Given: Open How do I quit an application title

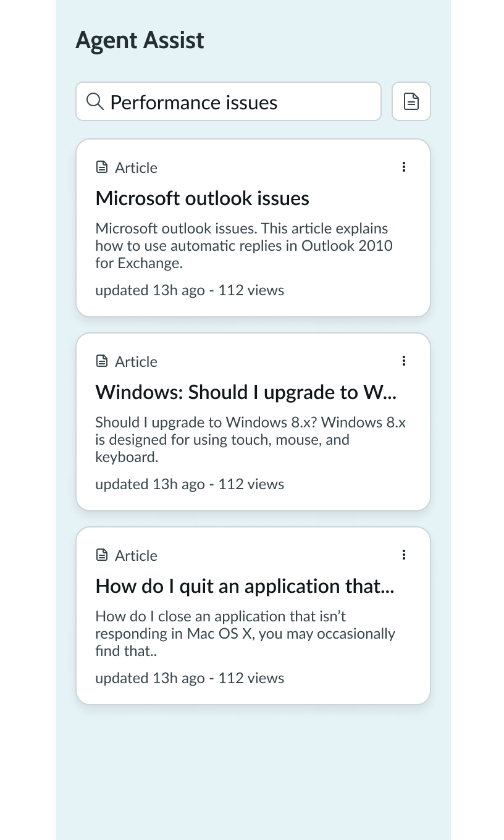Looking at the screenshot, I should [x=245, y=586].
